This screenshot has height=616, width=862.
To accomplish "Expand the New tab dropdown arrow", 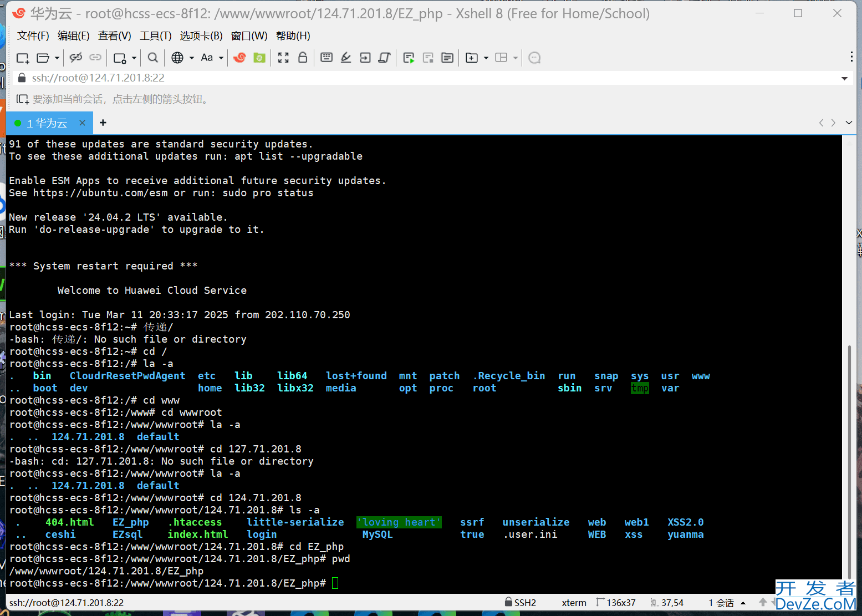I will [x=486, y=58].
